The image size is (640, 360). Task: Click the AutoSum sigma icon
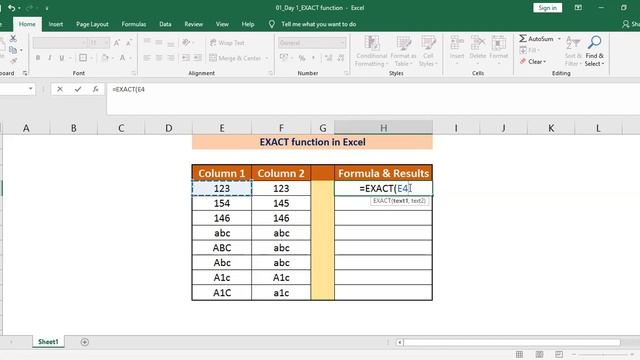click(523, 39)
